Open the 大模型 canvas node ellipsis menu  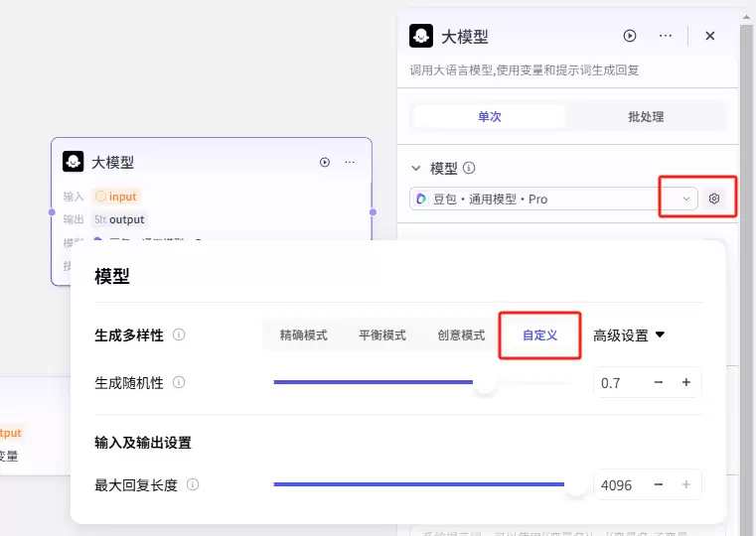[x=350, y=163]
